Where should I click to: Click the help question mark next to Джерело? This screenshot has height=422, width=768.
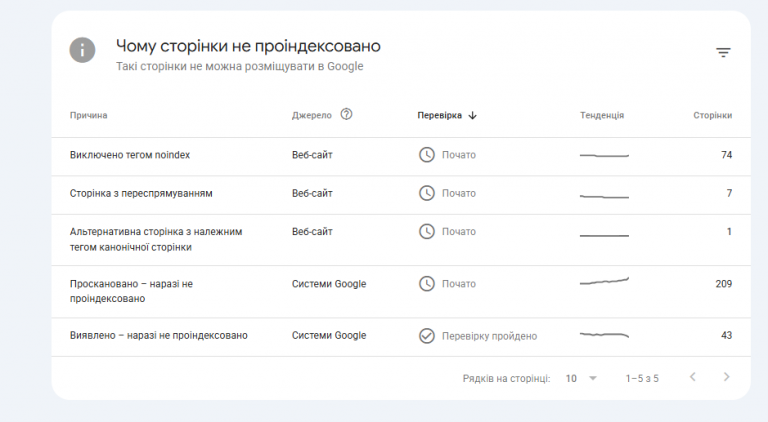click(x=346, y=114)
